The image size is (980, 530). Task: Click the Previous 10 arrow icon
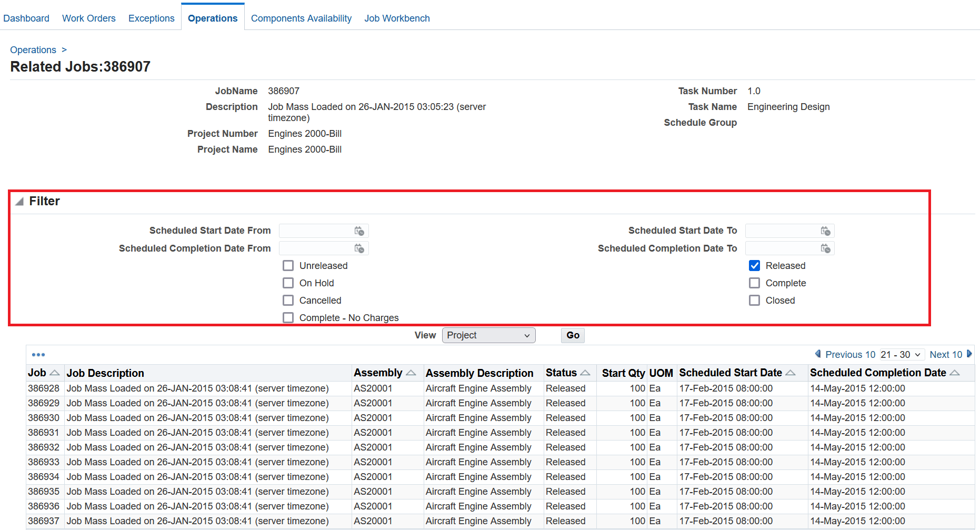819,354
